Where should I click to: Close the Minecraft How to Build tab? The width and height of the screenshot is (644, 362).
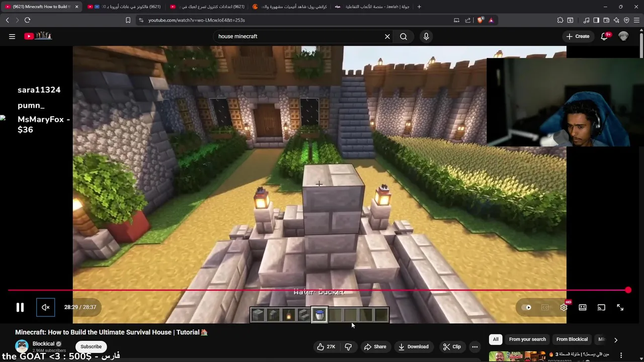[76, 7]
